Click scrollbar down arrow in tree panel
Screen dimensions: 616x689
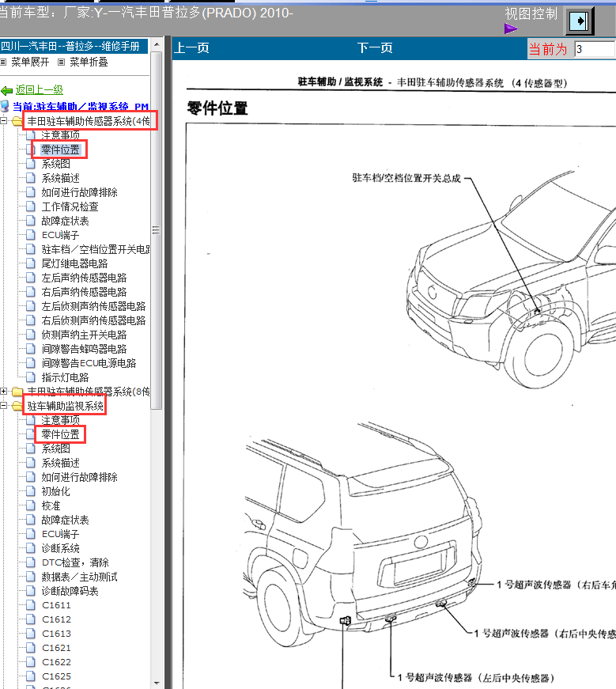pyautogui.click(x=156, y=683)
